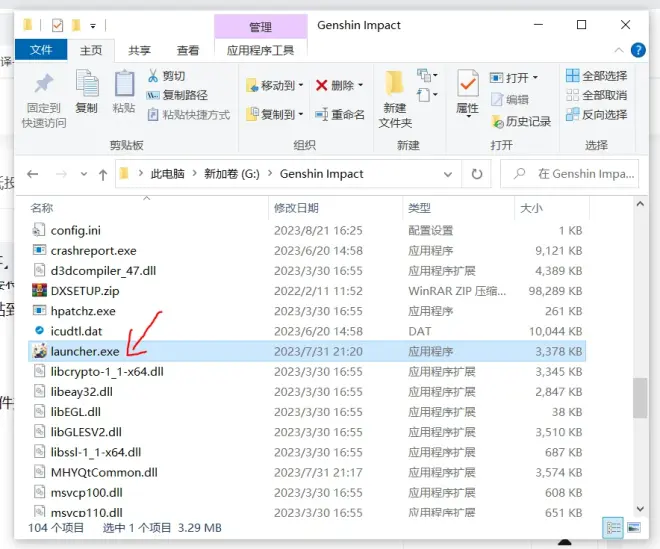This screenshot has width=660, height=549.
Task: Select d3dcompiler_47.dll
Action: (307, 271)
